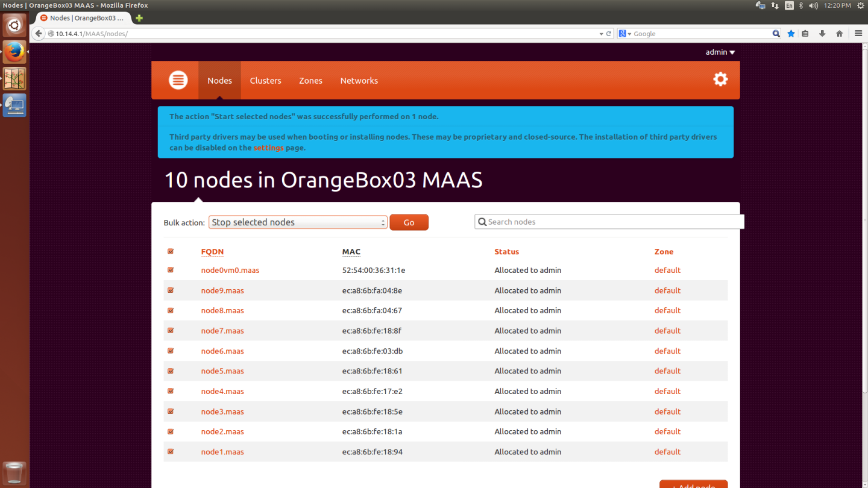Uncheck the node3.maas checkbox
Image resolution: width=868 pixels, height=488 pixels.
171,411
